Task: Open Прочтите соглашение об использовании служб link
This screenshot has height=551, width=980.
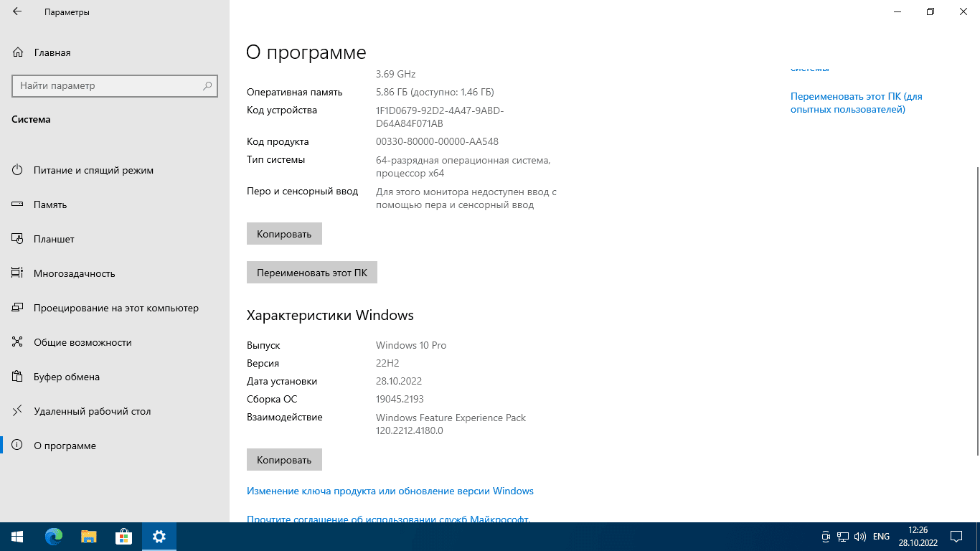Action: 388,519
